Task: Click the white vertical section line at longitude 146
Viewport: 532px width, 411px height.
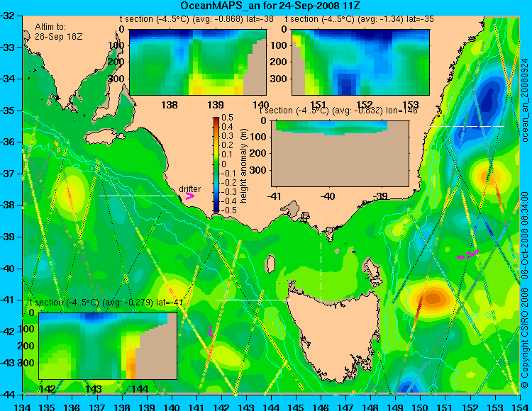Action: pyautogui.click(x=321, y=262)
